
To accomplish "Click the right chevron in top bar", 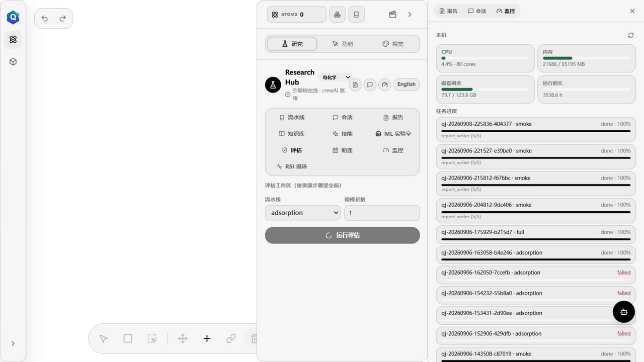I will click(x=410, y=15).
